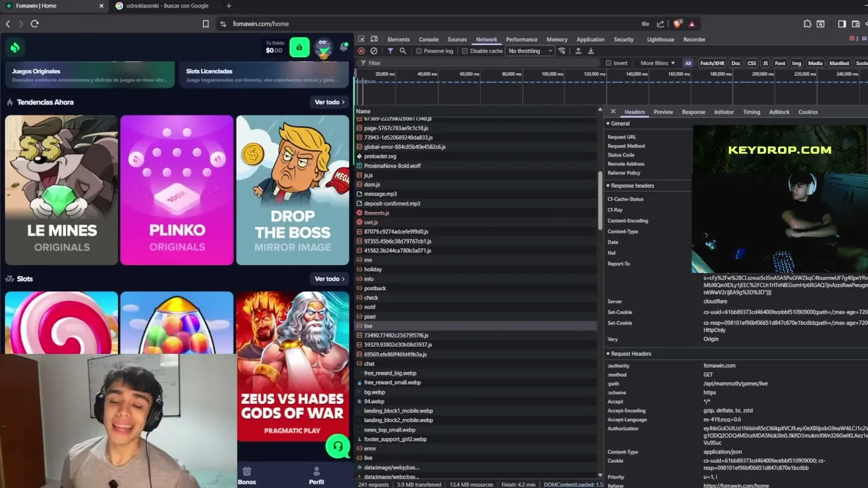Filter requests by CSS type
The image size is (868, 488).
coord(751,63)
